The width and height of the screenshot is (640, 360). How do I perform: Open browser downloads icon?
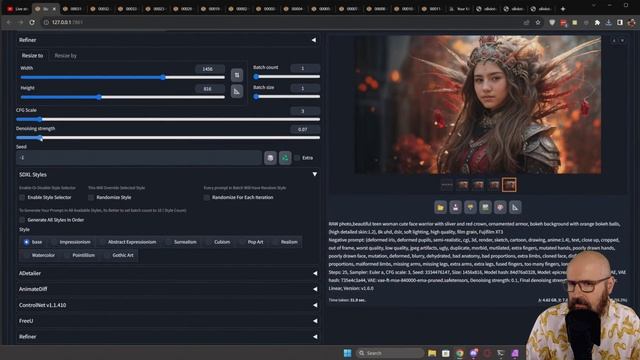[x=609, y=23]
